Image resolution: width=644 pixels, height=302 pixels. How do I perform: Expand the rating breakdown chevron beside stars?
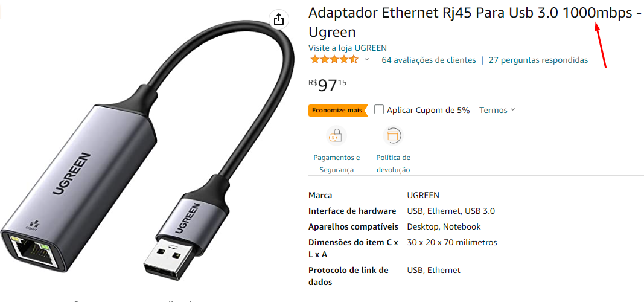[x=367, y=60]
